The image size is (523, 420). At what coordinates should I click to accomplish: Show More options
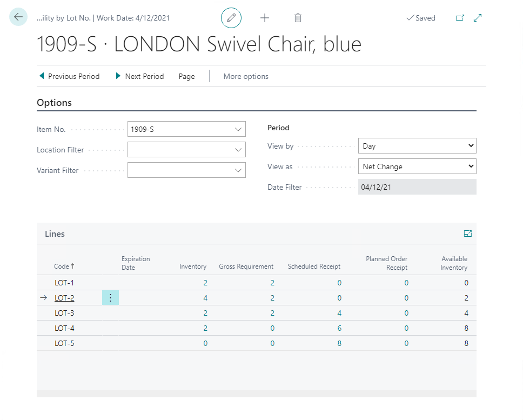[x=246, y=76]
